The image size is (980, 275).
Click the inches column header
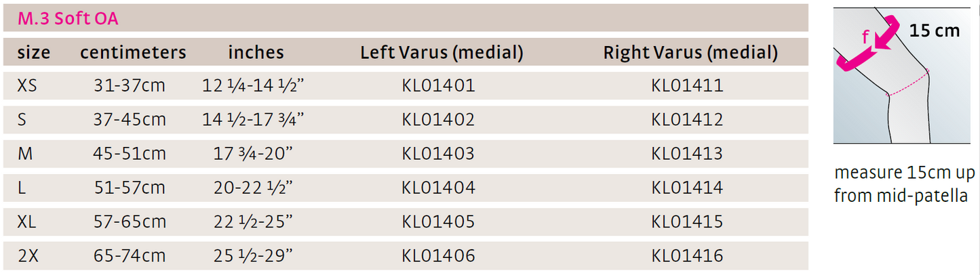click(x=256, y=53)
